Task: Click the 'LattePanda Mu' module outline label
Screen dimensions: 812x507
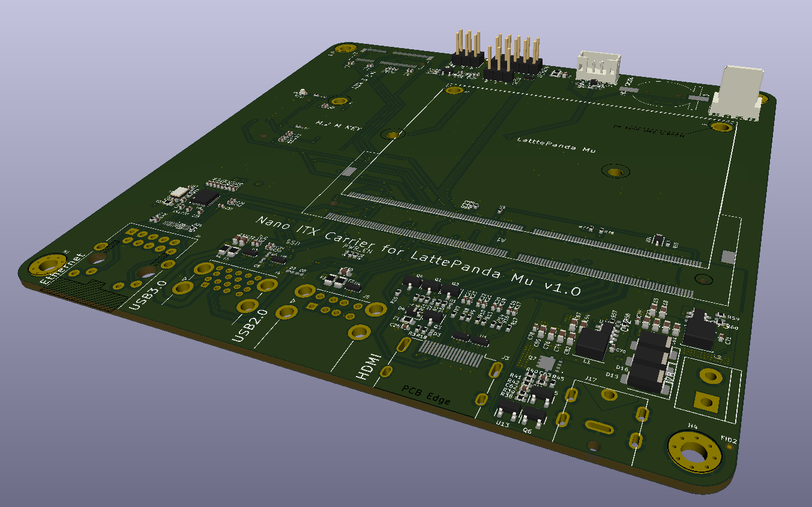Action: coord(556,145)
